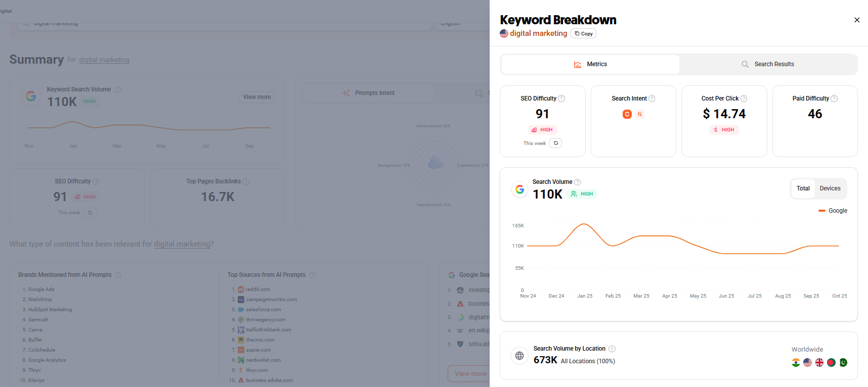Screen dimensions: 868x387
Task: Select the India flag icon
Action: click(796, 362)
